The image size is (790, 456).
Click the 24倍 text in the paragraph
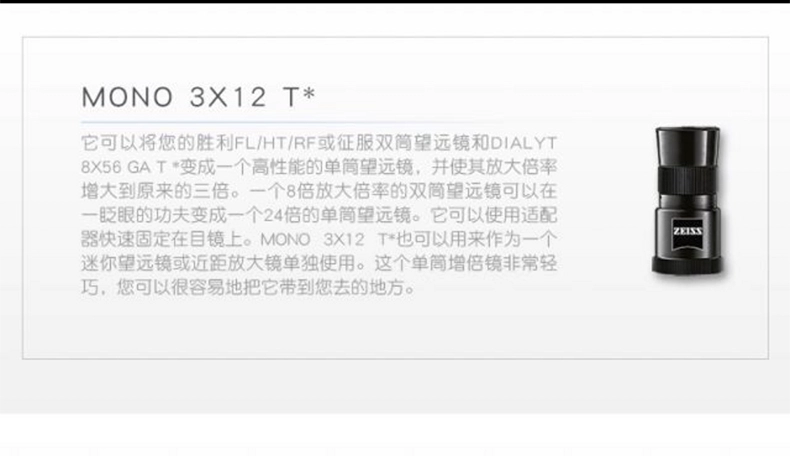coord(282,215)
